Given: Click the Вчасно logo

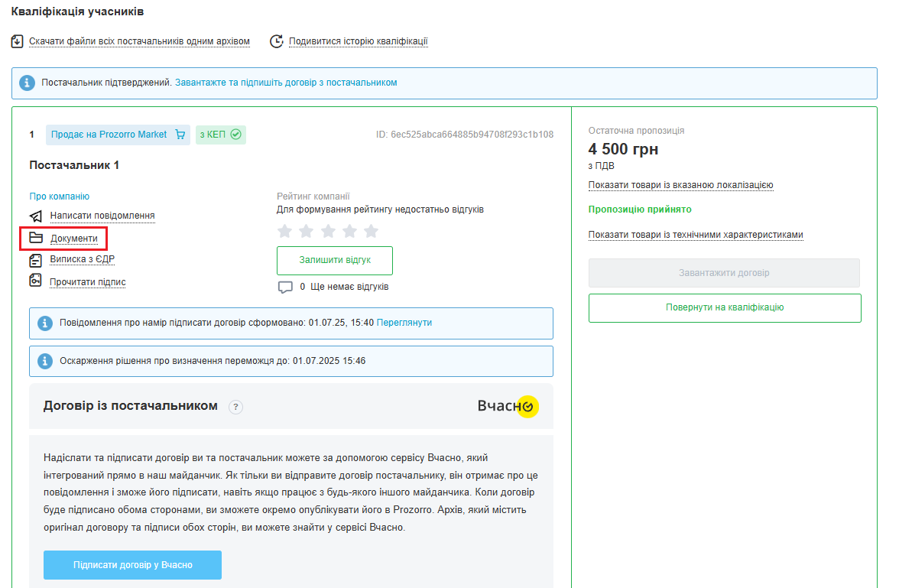Looking at the screenshot, I should coord(508,406).
